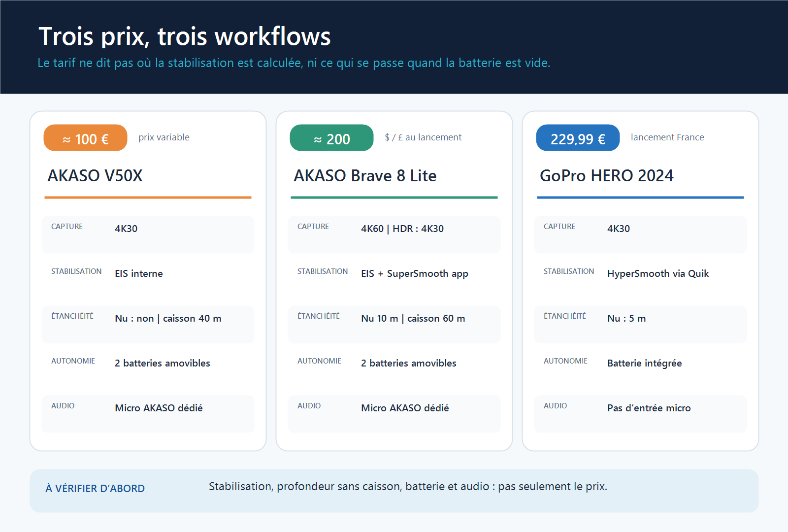Select GoPro HERO 2024 capture value '4K30'

(x=619, y=229)
